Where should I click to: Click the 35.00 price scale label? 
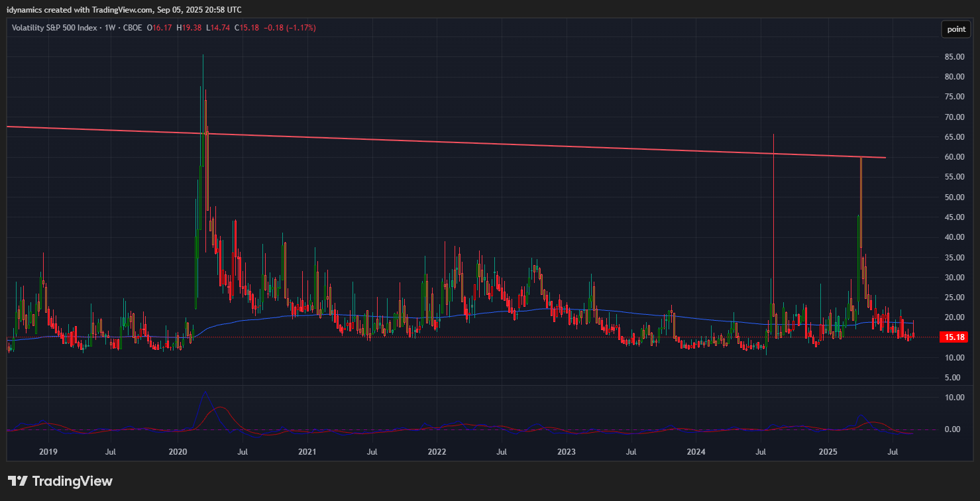coord(954,257)
